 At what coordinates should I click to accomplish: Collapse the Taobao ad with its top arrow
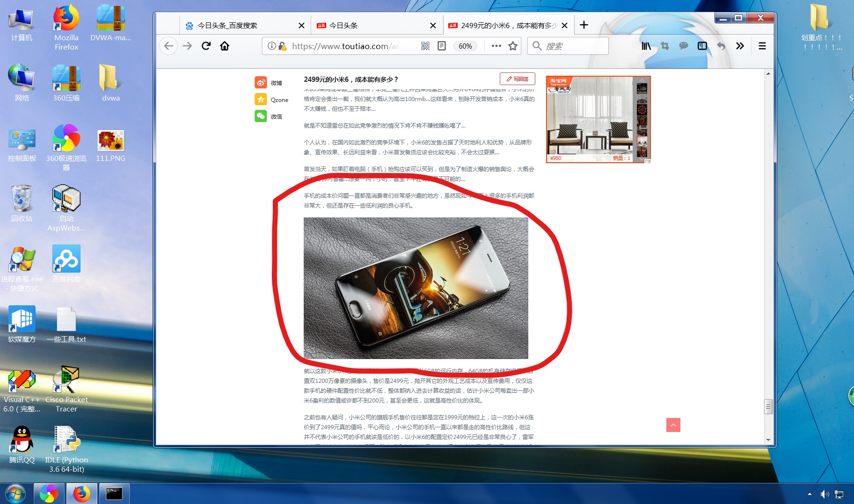pyautogui.click(x=642, y=80)
